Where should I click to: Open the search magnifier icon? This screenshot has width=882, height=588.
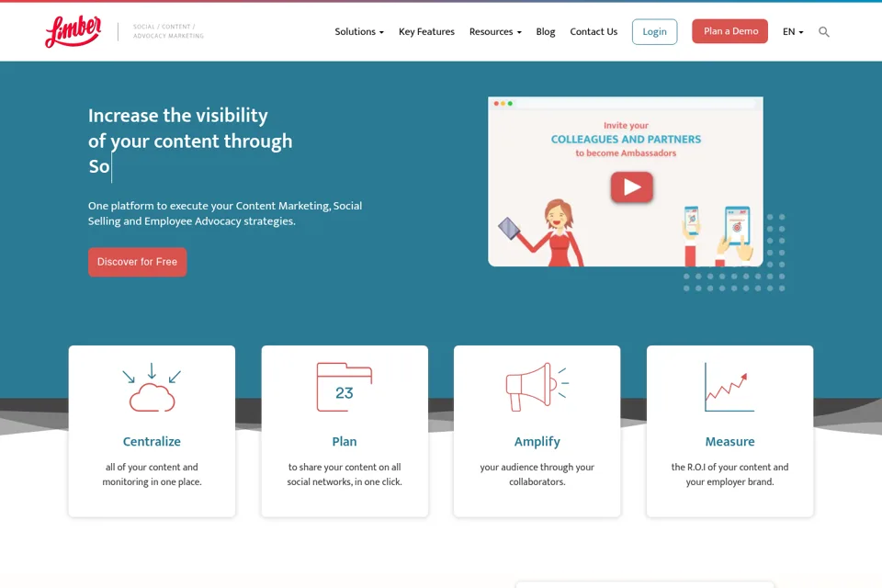(823, 32)
